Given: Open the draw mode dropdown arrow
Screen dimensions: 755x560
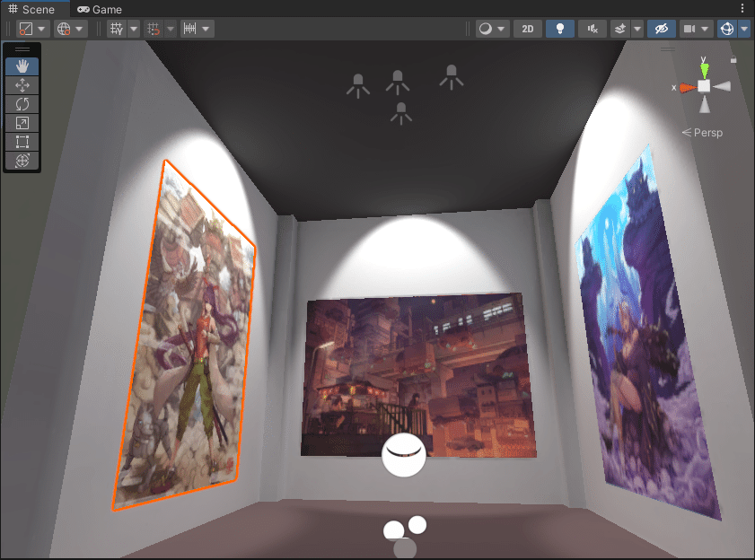Looking at the screenshot, I should click(501, 29).
